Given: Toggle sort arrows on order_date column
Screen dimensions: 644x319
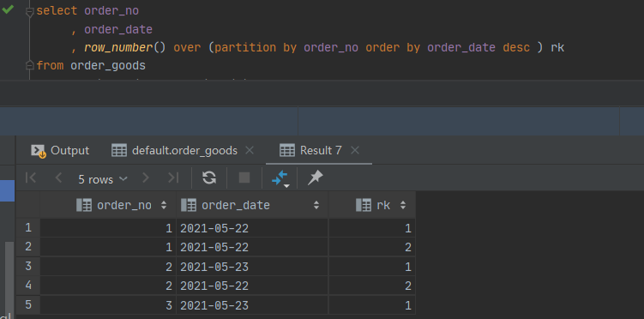Looking at the screenshot, I should point(316,205).
